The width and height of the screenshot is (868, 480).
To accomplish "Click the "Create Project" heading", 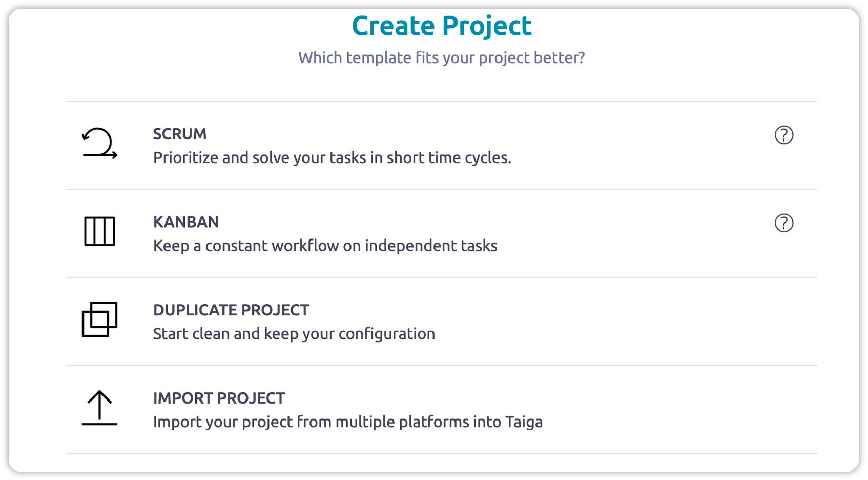I will 441,26.
